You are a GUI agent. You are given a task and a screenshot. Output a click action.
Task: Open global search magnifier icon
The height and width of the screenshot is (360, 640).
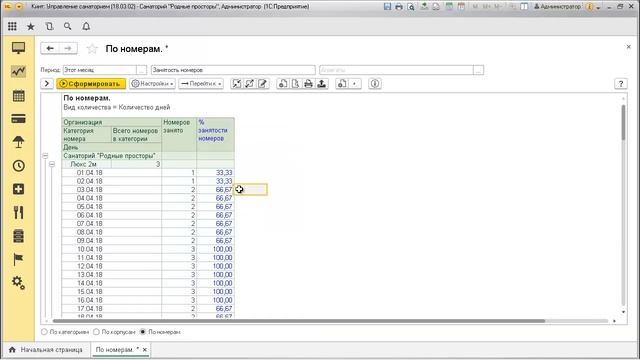68,27
